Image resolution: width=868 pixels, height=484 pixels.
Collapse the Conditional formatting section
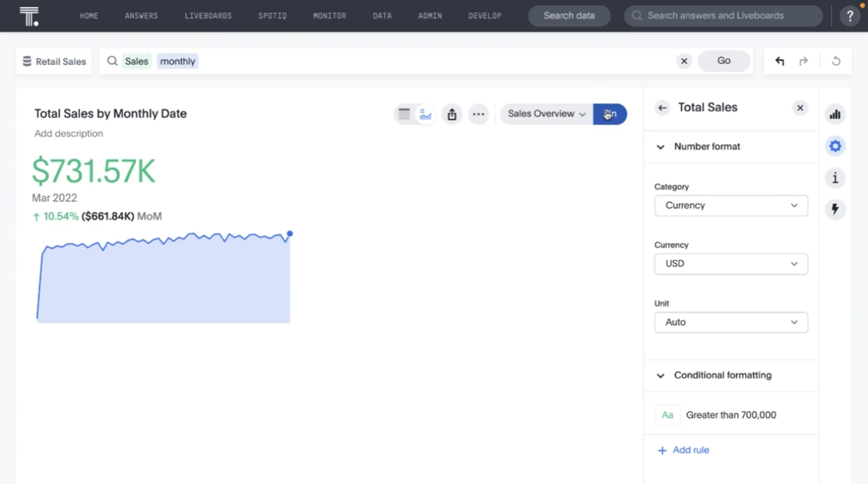(660, 376)
